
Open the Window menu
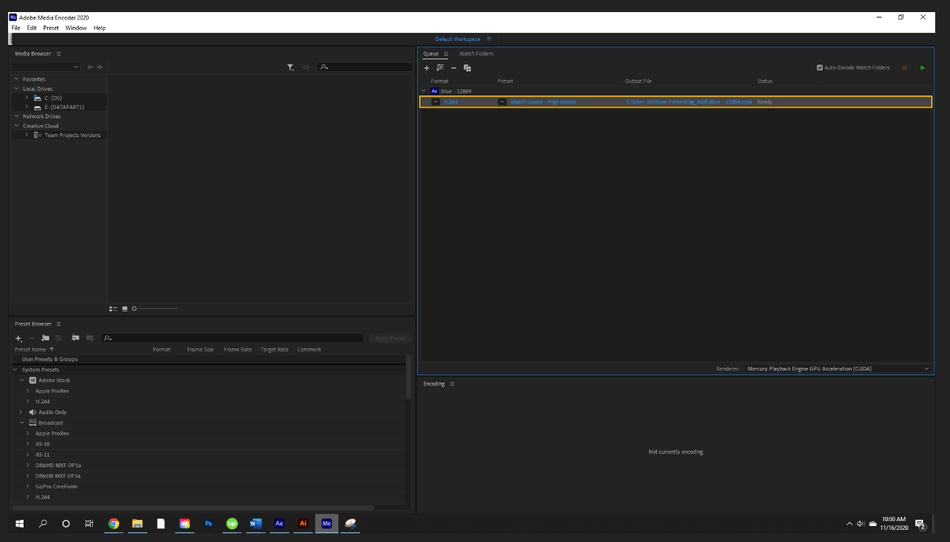[76, 28]
